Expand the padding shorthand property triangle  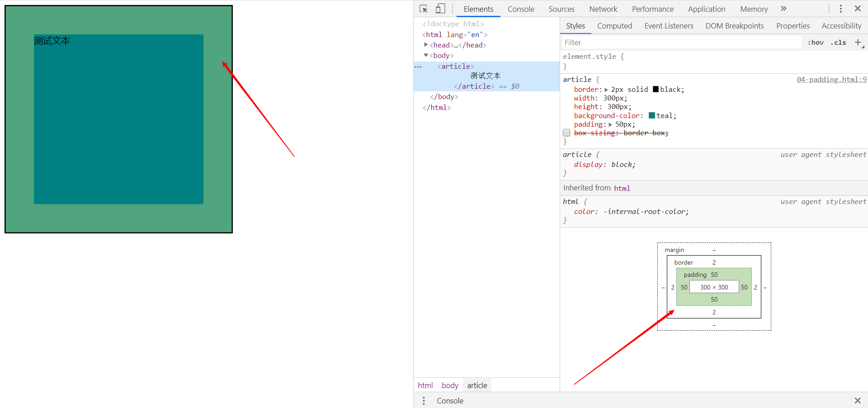click(x=610, y=124)
